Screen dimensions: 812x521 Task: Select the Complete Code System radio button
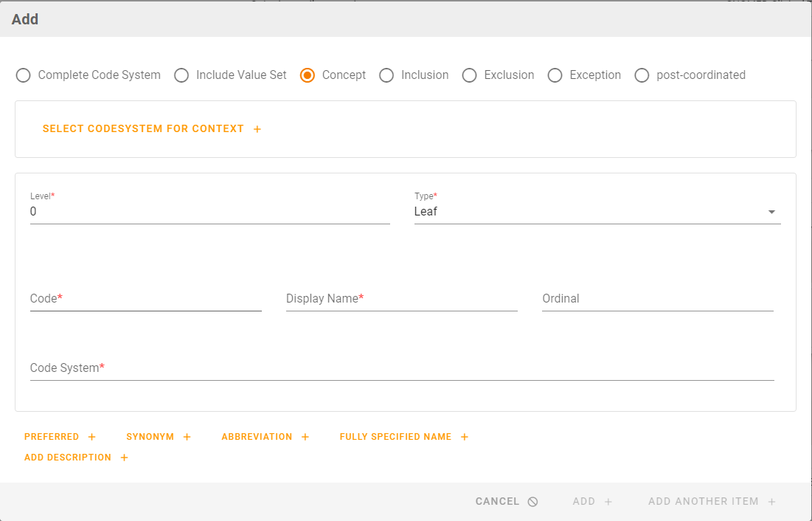(23, 75)
